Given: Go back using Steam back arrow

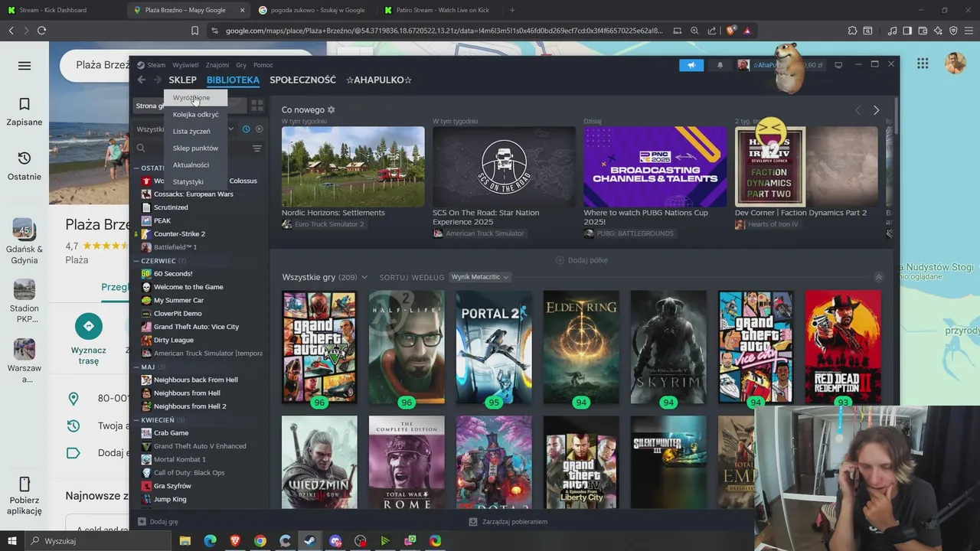Looking at the screenshot, I should (142, 80).
